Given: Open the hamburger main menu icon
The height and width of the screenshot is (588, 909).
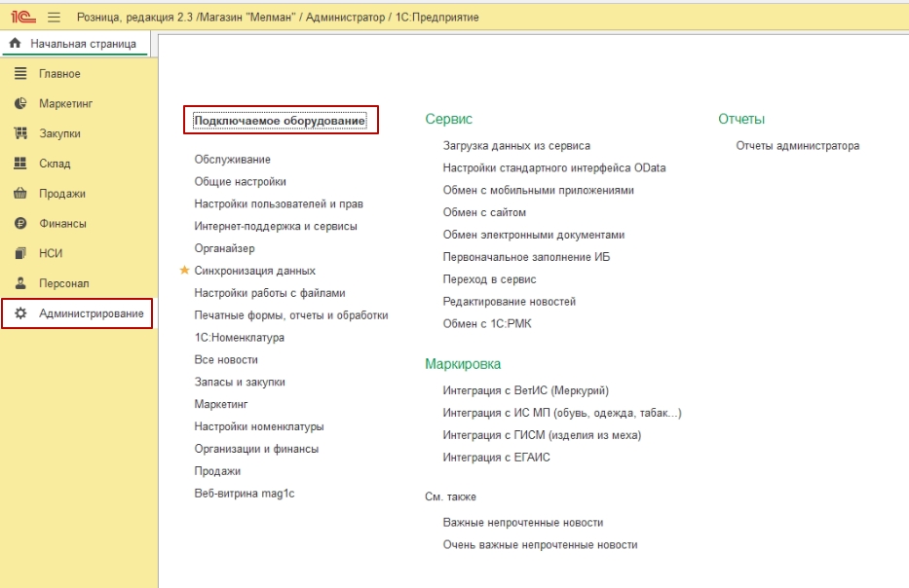Looking at the screenshot, I should [x=54, y=18].
